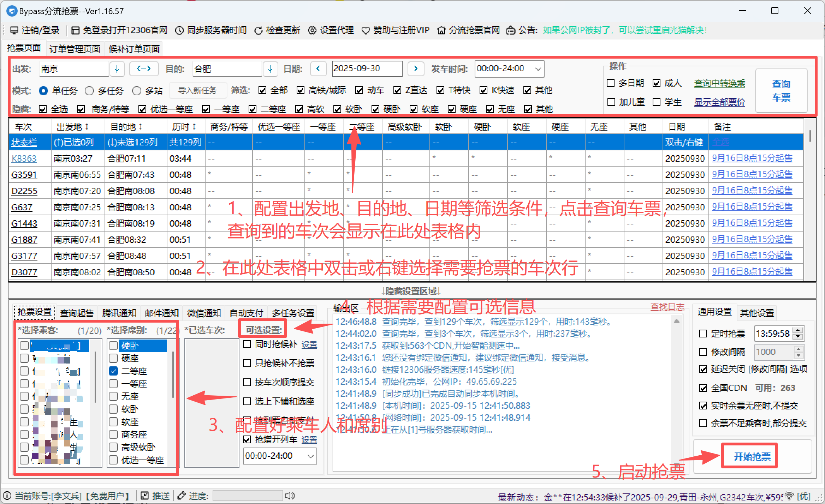Viewport: 825px width, 504px height.
Task: Open proxy settings gear icon
Action: (312, 30)
